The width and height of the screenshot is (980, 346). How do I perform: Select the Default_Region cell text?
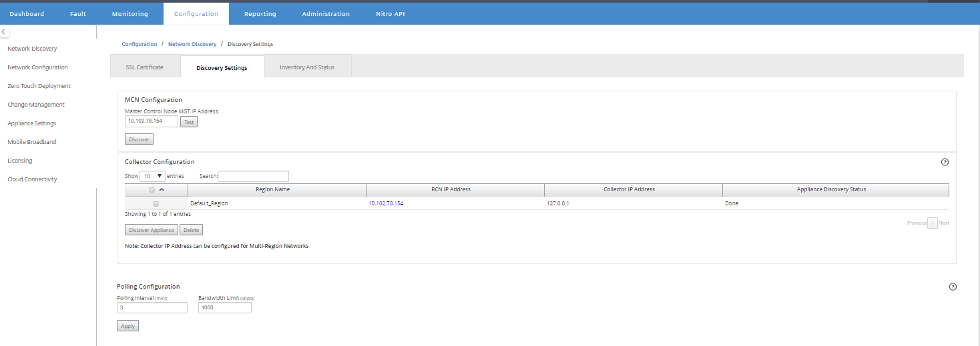(x=209, y=203)
